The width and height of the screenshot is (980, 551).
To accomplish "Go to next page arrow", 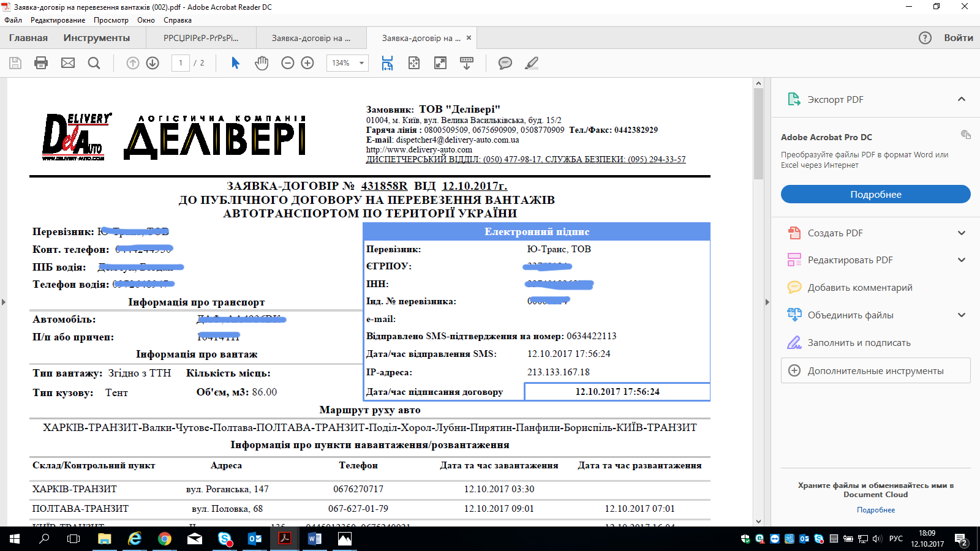I will (x=153, y=63).
